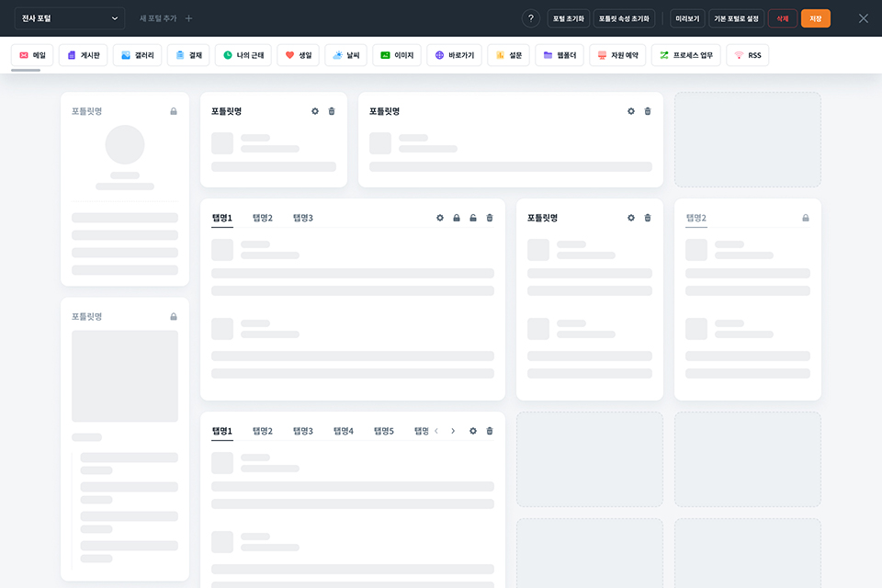Select the 갤러리 portlet button
The image size is (882, 588).
click(137, 55)
